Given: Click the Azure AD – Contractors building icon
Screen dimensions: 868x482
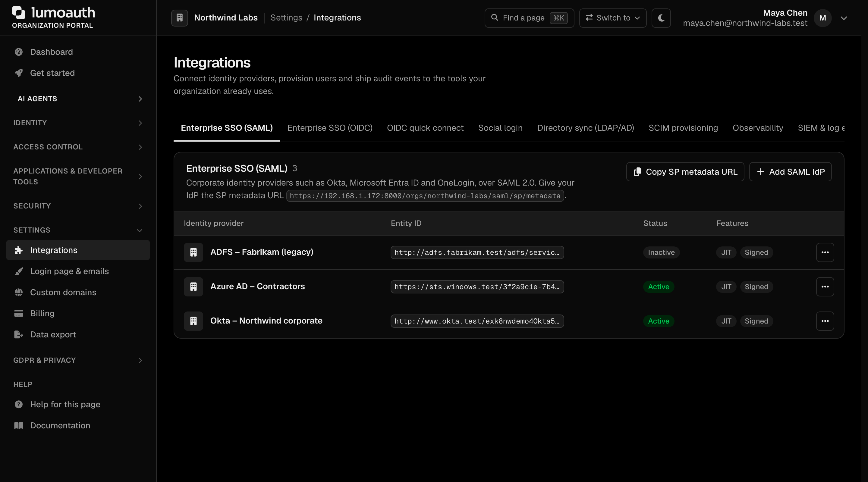Looking at the screenshot, I should [193, 287].
